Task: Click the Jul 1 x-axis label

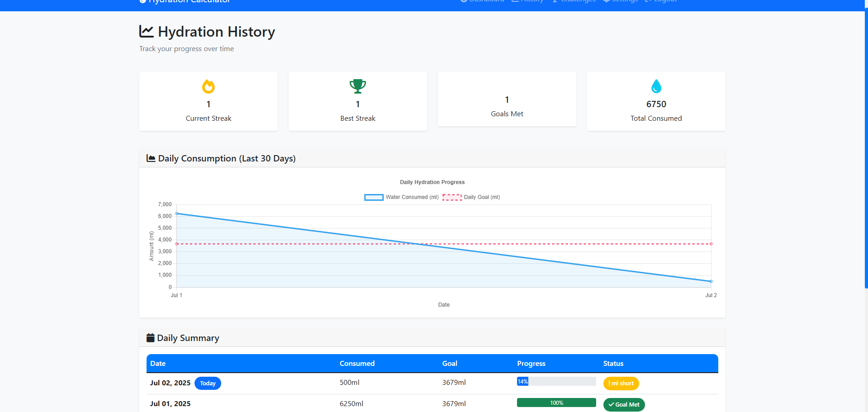Action: tap(176, 295)
